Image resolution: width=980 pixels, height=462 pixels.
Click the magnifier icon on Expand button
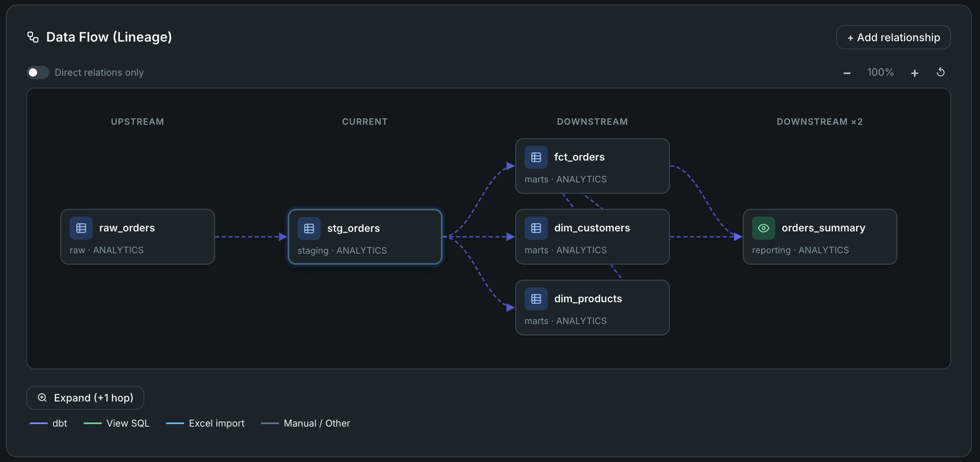(x=42, y=398)
